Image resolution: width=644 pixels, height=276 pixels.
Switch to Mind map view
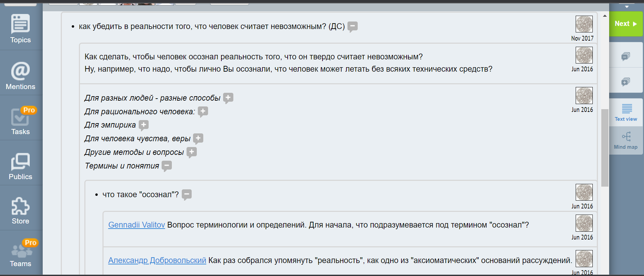coord(626,141)
